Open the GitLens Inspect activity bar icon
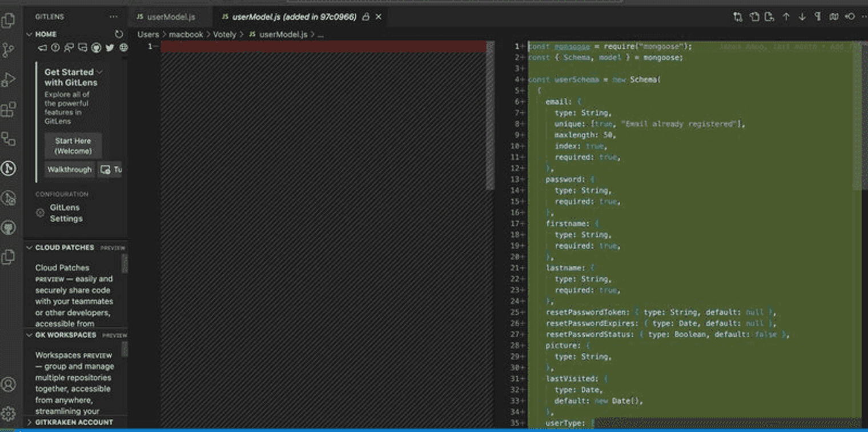This screenshot has height=432, width=868. click(9, 198)
